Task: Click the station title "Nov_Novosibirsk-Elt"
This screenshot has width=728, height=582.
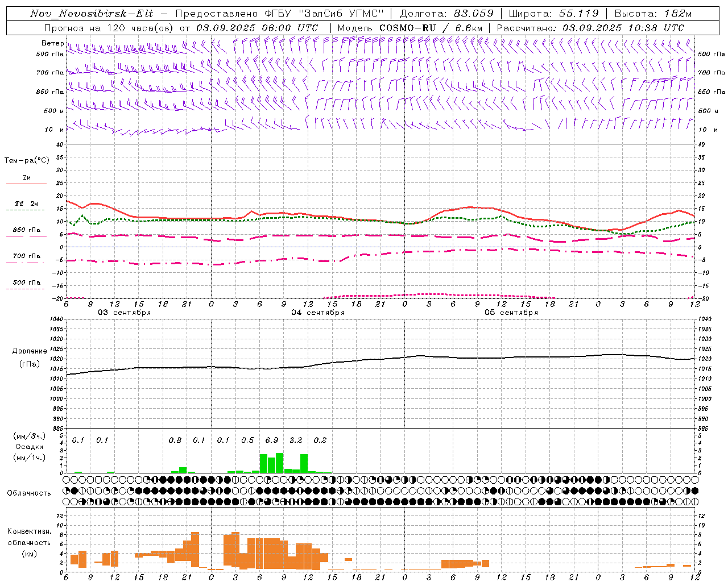Action: tap(92, 14)
